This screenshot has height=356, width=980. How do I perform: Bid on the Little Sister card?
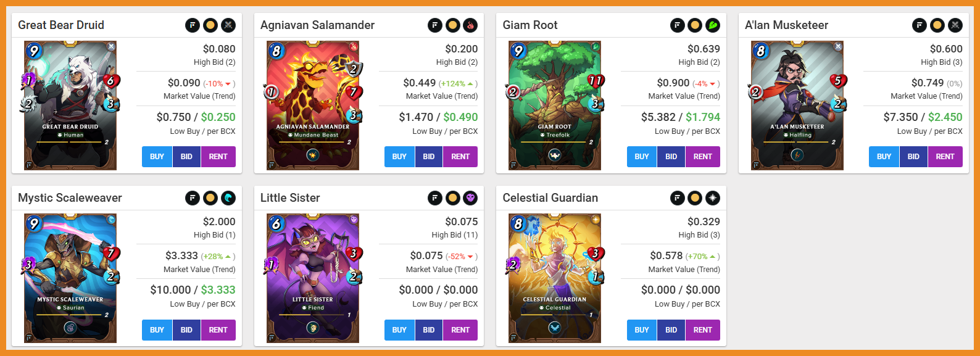(429, 330)
